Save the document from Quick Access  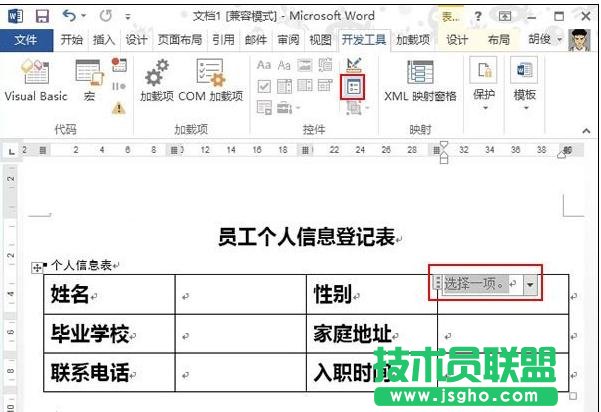42,16
